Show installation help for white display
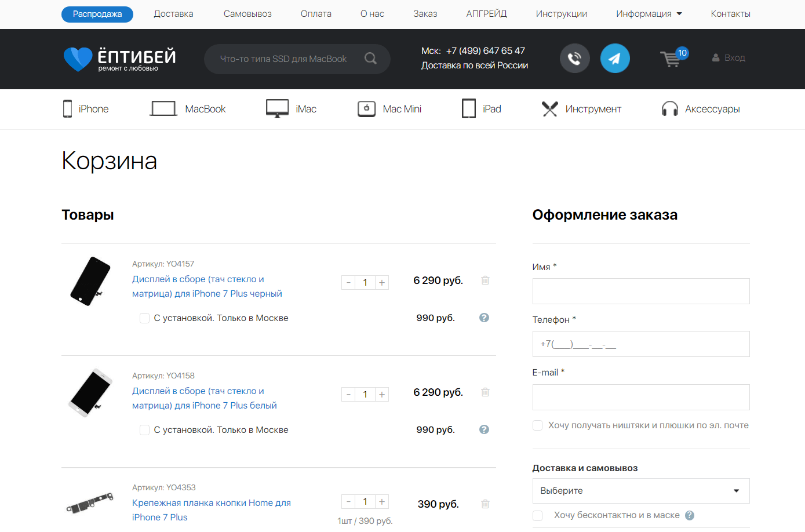Viewport: 805px width, 532px height. point(485,429)
